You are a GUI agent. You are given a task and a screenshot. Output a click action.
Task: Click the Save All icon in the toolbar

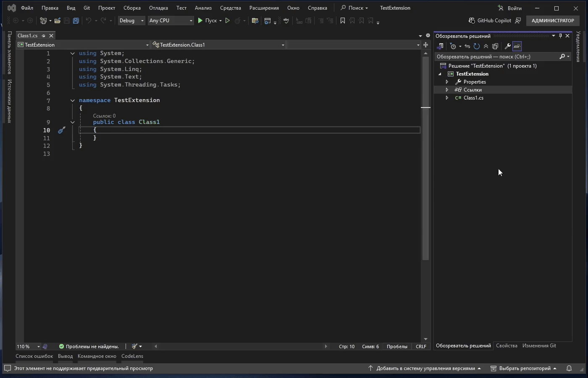[76, 21]
